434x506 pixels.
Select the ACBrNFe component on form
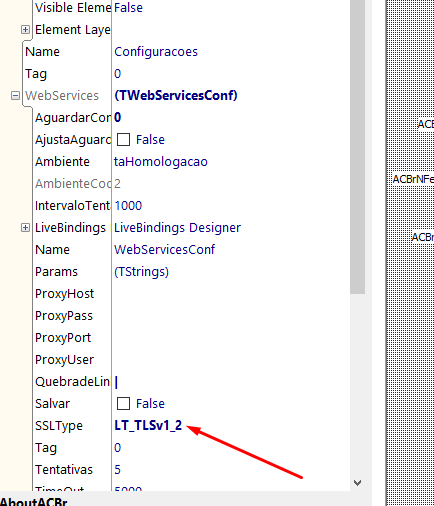(x=413, y=179)
